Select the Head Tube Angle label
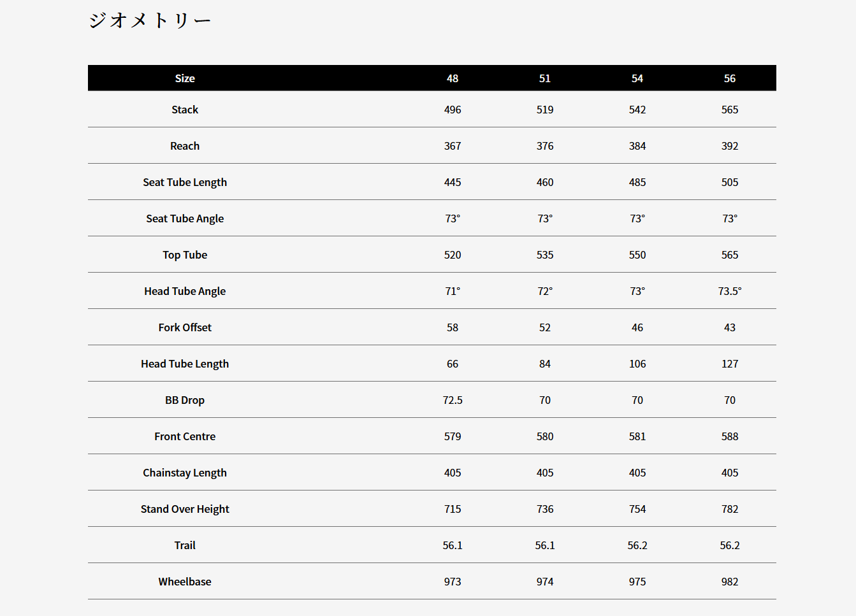Image resolution: width=856 pixels, height=616 pixels. pos(185,291)
